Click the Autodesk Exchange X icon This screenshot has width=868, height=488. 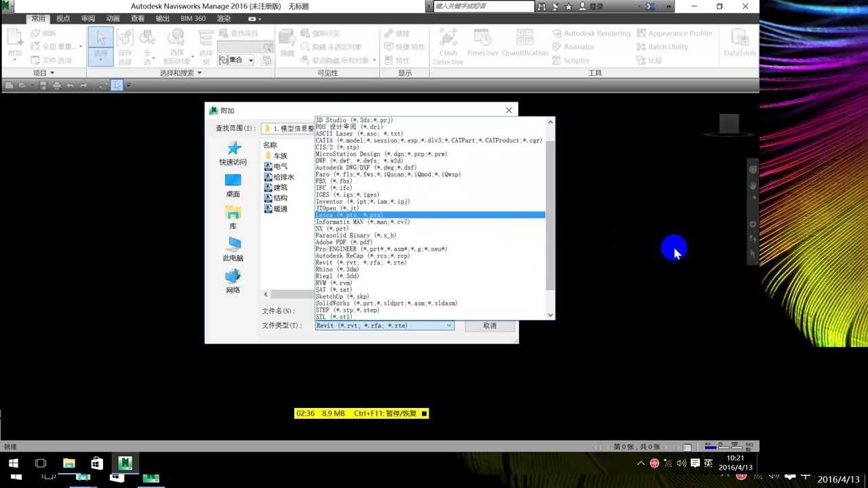coord(650,7)
